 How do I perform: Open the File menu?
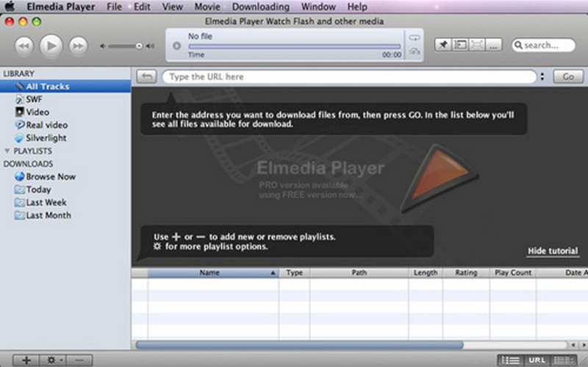[x=114, y=7]
